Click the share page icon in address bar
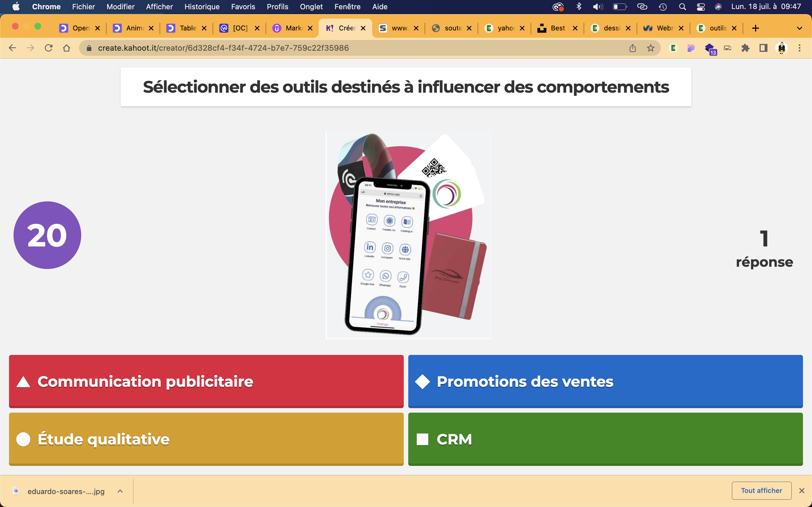The height and width of the screenshot is (507, 812). click(632, 48)
